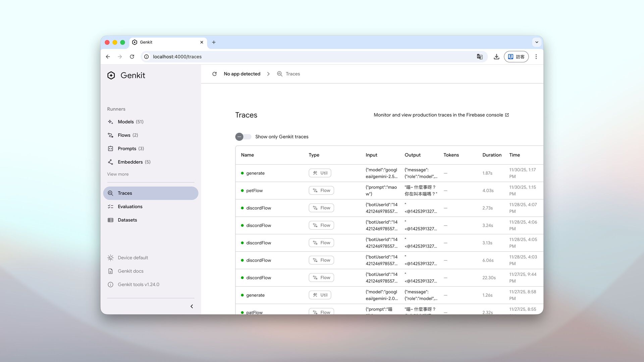Toggle Show only Genkit traces switch

pos(243,137)
